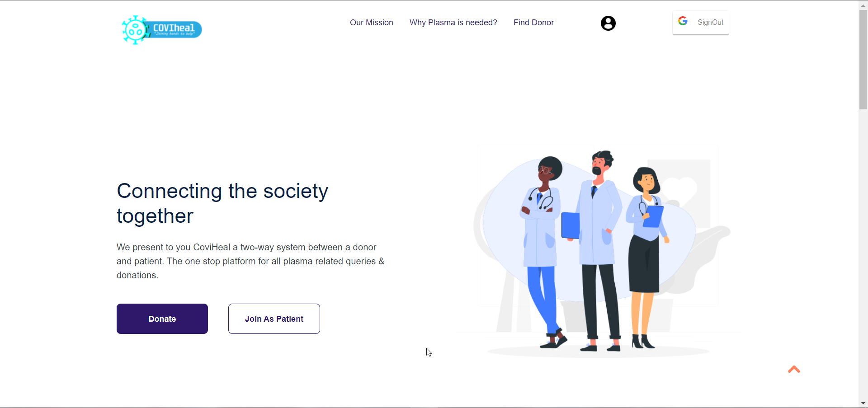Sign out with the SignOut button
Image resolution: width=868 pixels, height=408 pixels.
click(x=700, y=23)
